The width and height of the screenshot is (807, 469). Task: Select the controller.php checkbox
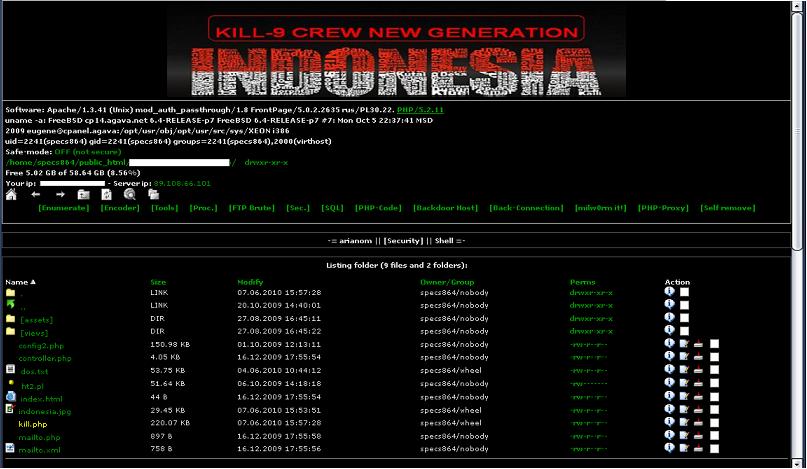pos(714,357)
